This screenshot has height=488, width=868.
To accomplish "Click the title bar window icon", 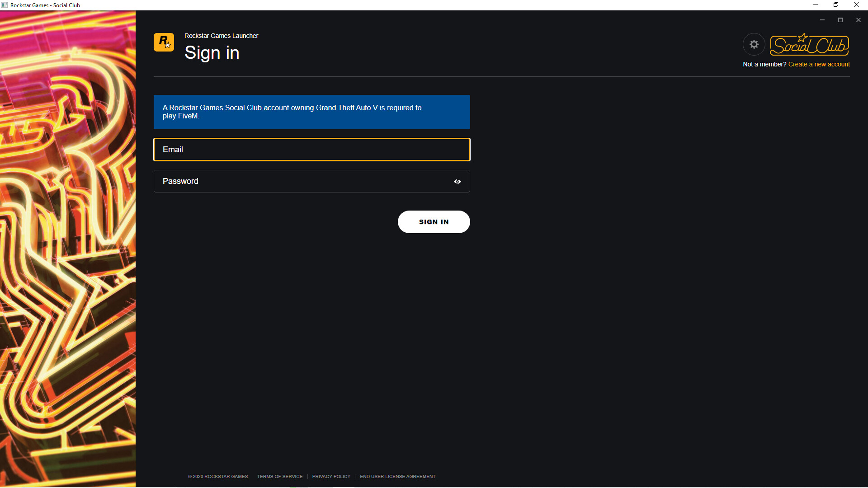I will pyautogui.click(x=5, y=5).
